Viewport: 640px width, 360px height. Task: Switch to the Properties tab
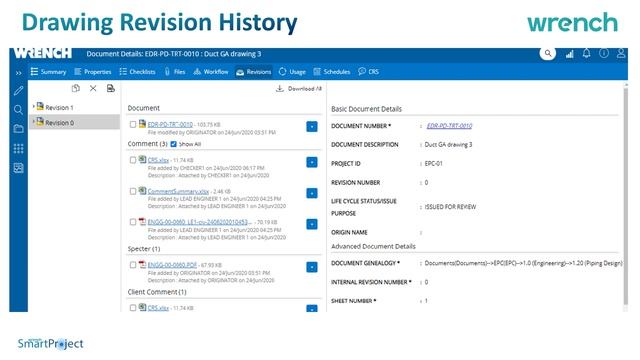(93, 72)
